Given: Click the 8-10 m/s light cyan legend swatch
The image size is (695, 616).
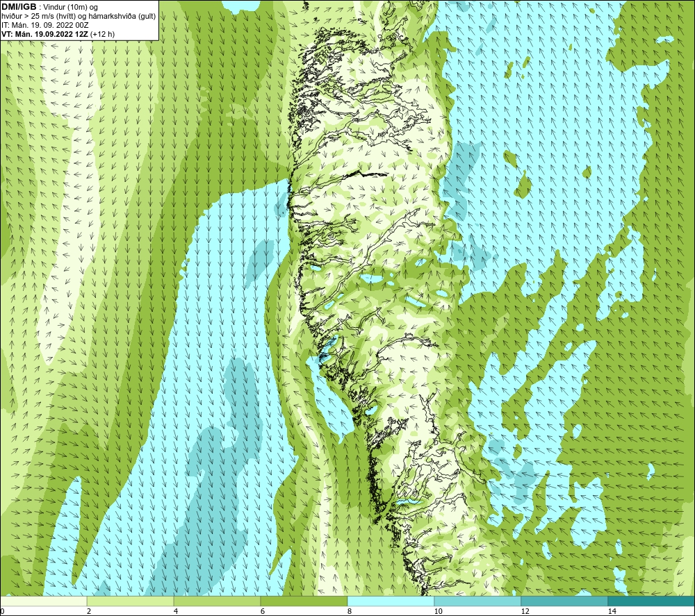Looking at the screenshot, I should [391, 601].
